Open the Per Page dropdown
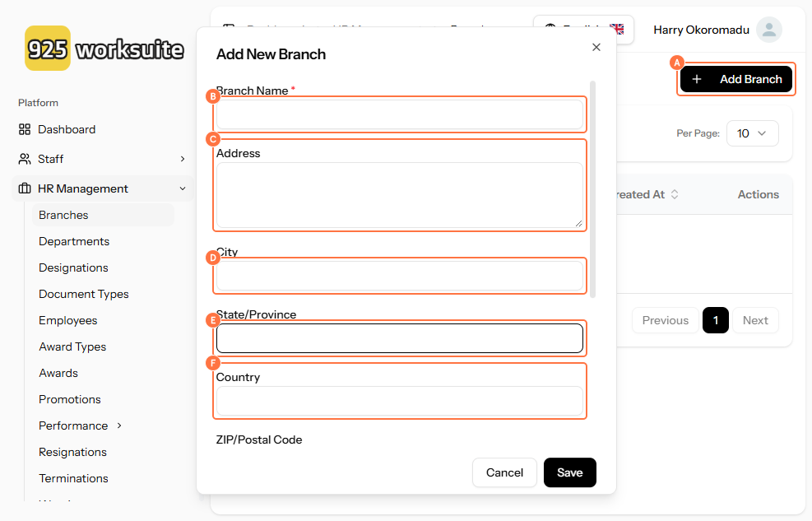 [x=752, y=133]
